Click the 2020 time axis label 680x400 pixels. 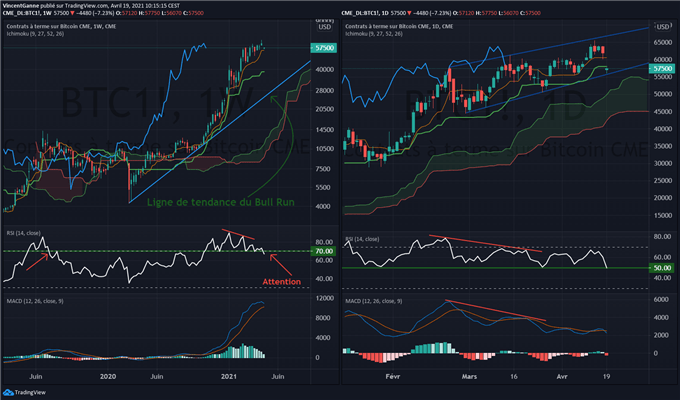[108, 376]
